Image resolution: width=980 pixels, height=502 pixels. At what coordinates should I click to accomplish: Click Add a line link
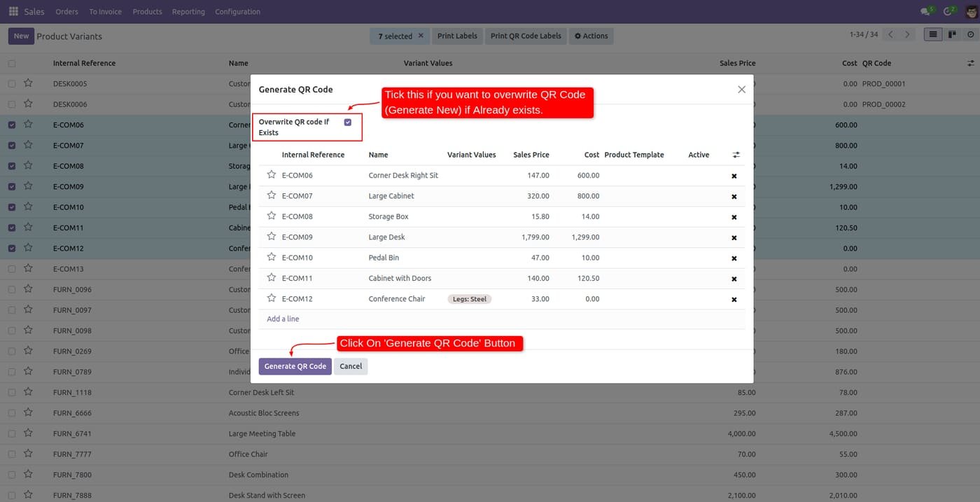coord(283,319)
